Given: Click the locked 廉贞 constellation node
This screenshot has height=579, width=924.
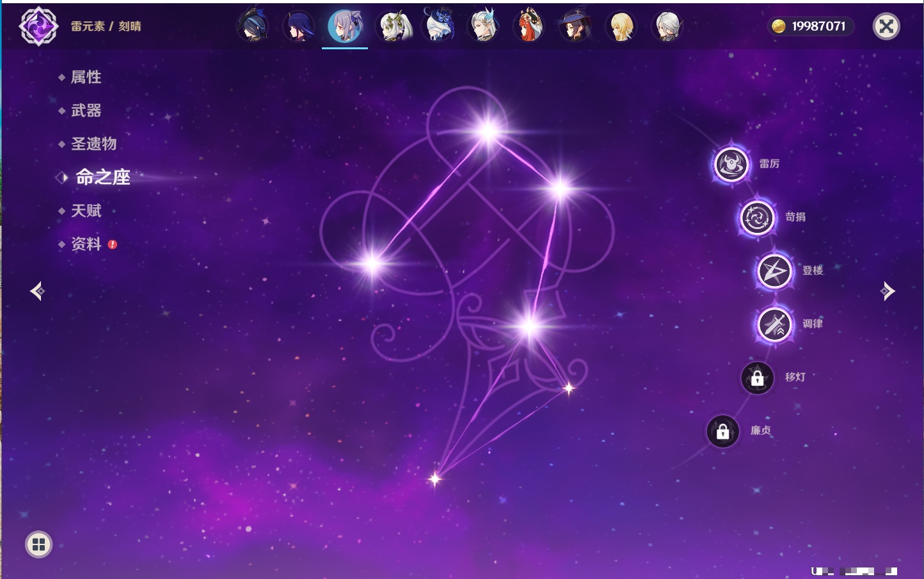Looking at the screenshot, I should pos(722,431).
